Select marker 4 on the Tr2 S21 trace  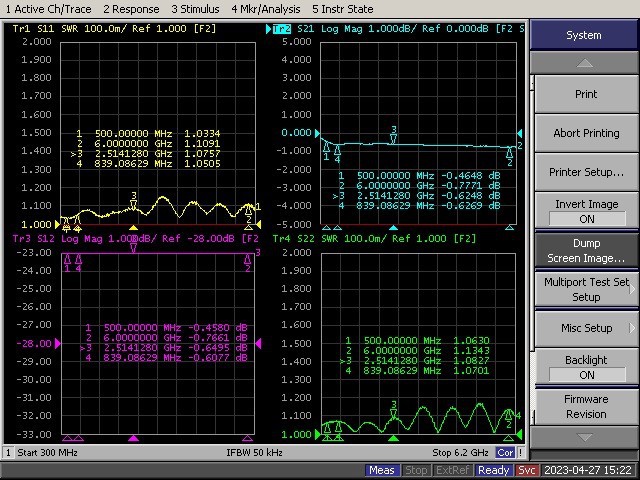[x=338, y=154]
